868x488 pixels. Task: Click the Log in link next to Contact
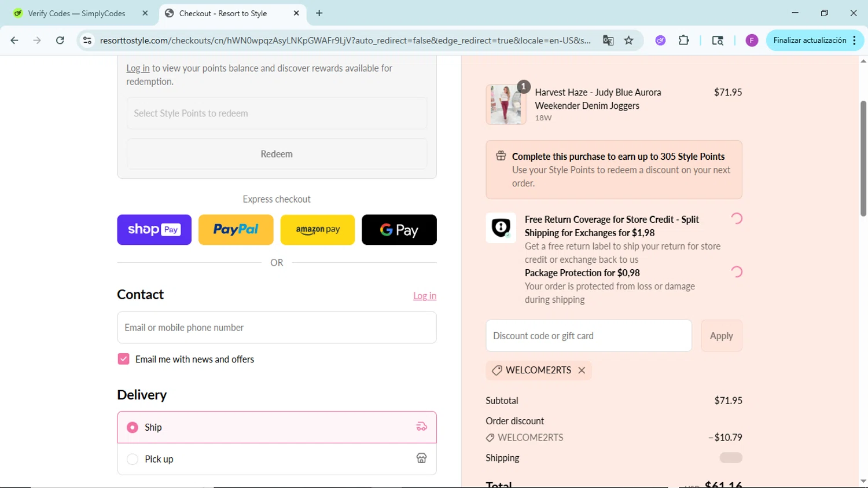(425, 296)
